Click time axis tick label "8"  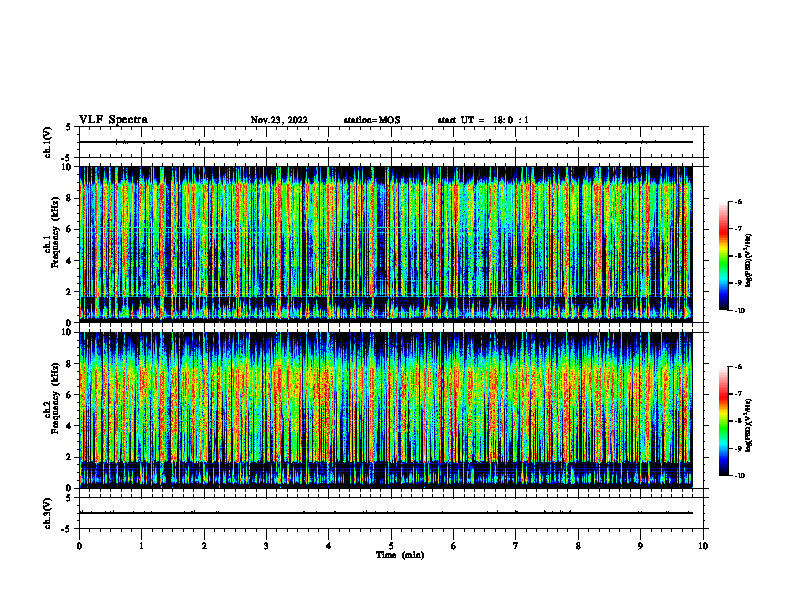click(x=578, y=546)
